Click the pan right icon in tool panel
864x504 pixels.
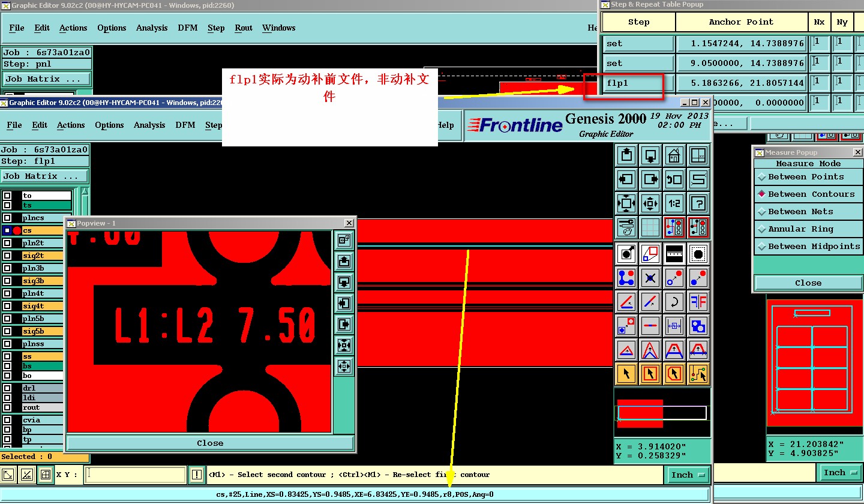[650, 179]
